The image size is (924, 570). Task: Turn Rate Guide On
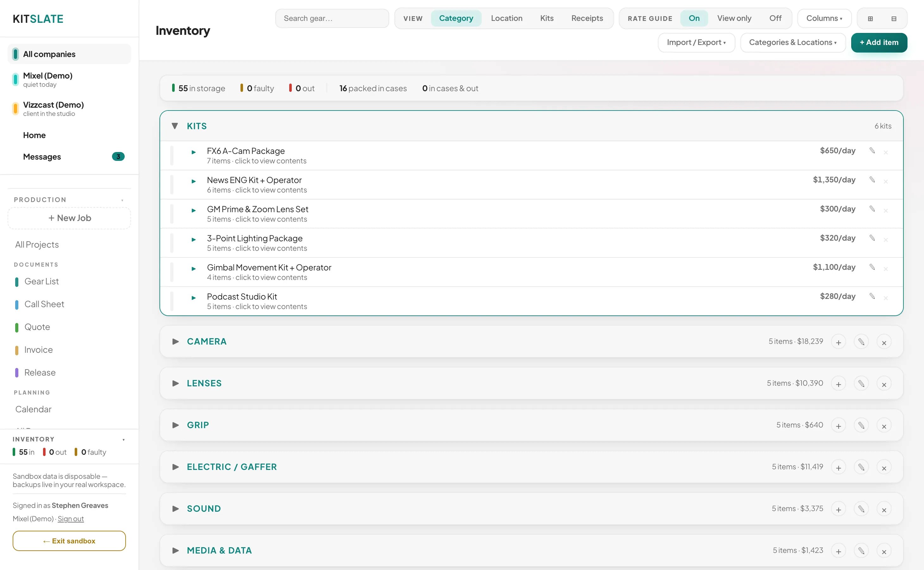point(694,18)
